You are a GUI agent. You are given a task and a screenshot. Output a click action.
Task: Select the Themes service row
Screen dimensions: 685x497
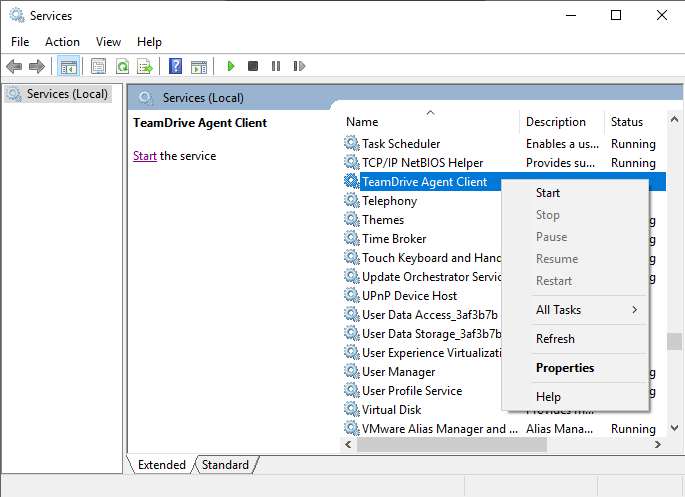(422, 219)
